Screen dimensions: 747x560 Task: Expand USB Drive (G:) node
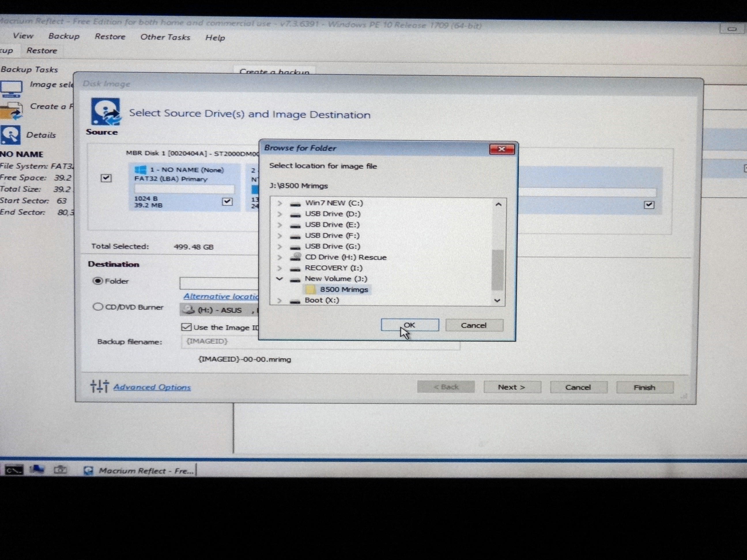click(x=280, y=246)
